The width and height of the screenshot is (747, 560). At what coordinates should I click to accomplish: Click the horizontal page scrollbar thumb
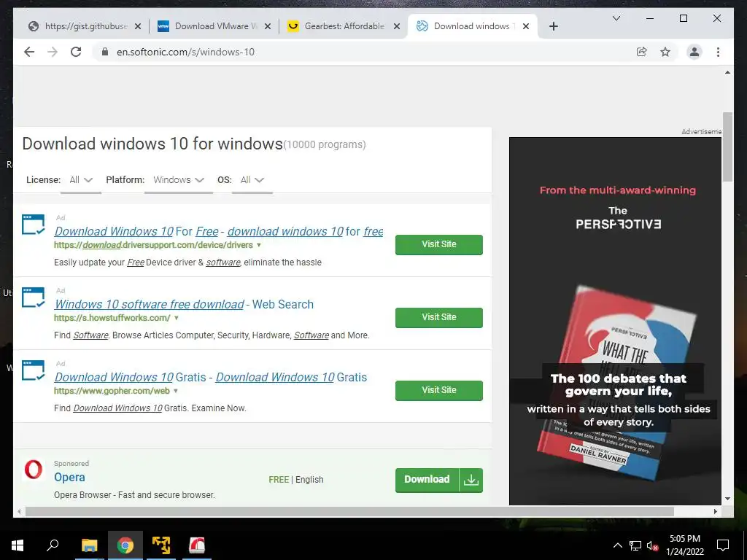[349, 511]
